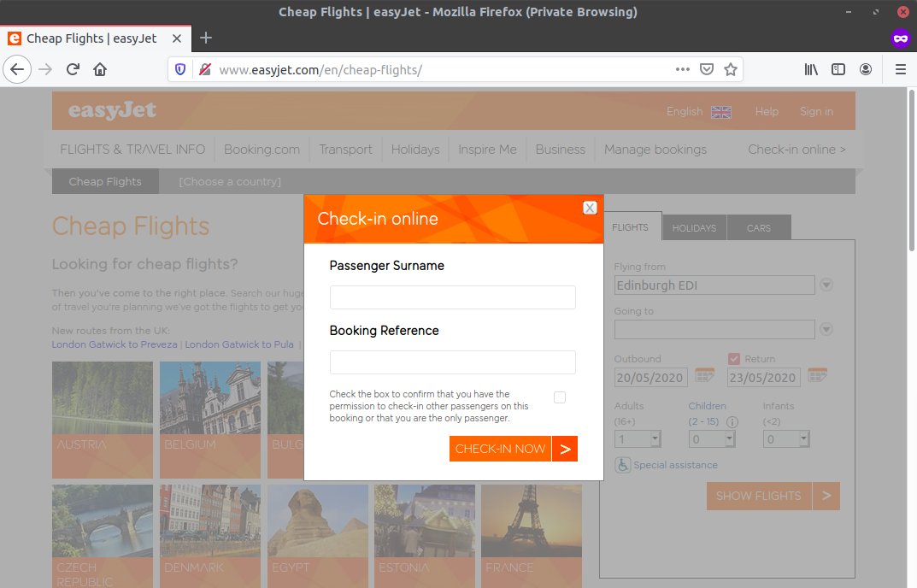The height and width of the screenshot is (588, 917).
Task: Close the Check-in online dialog
Action: pos(590,208)
